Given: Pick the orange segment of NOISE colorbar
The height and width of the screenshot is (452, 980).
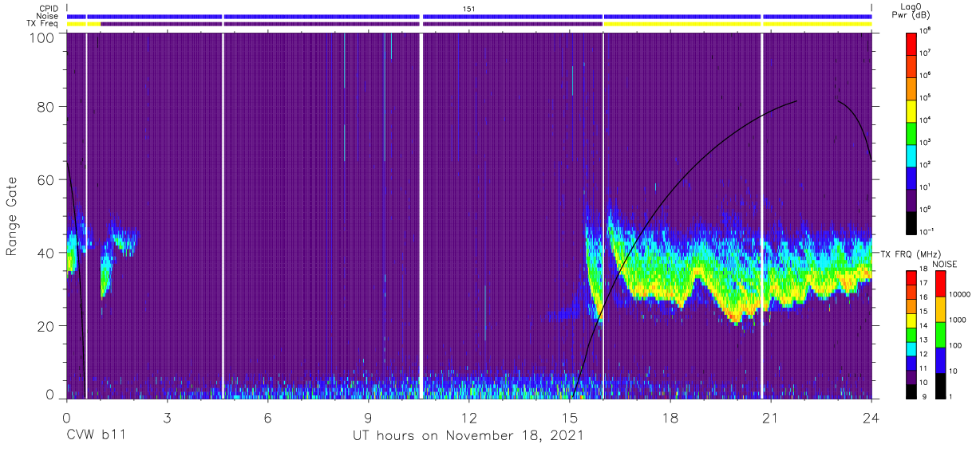Looking at the screenshot, I should (x=941, y=309).
